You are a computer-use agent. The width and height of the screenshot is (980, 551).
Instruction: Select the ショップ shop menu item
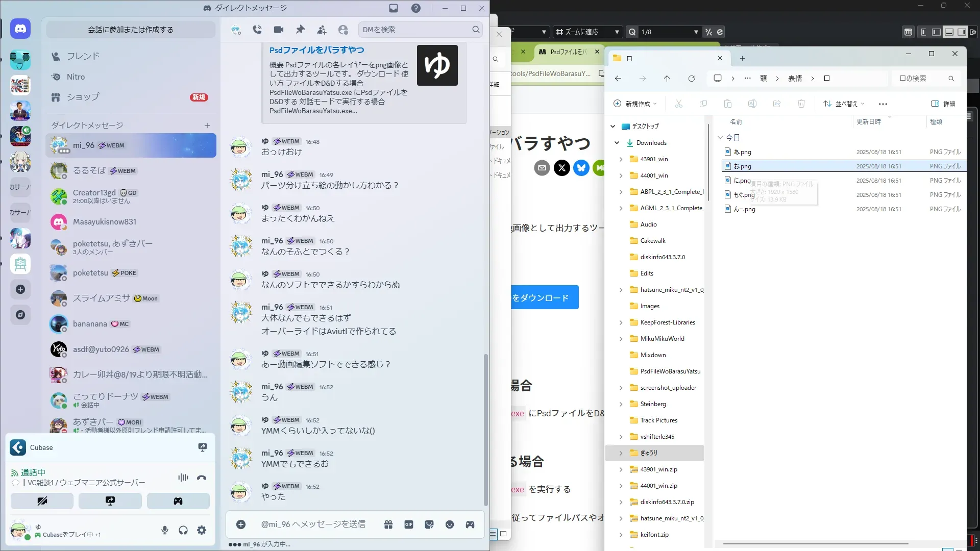click(x=83, y=97)
